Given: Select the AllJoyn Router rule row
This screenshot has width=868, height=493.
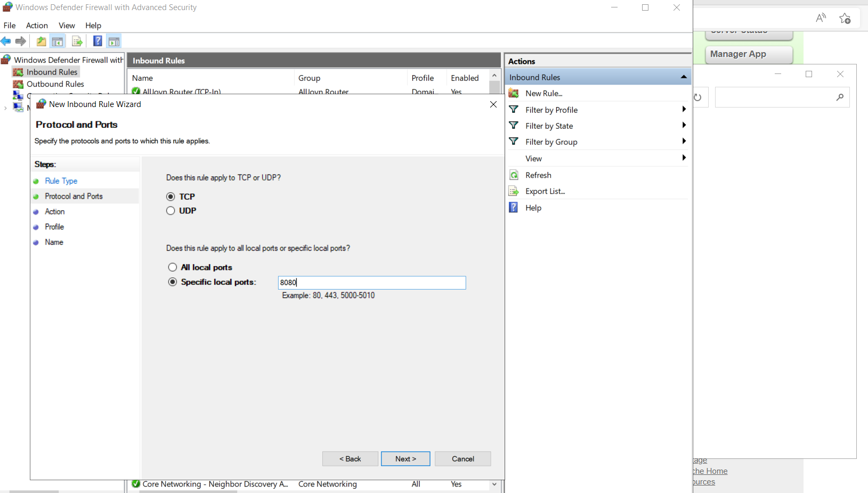Looking at the screenshot, I should pos(308,91).
